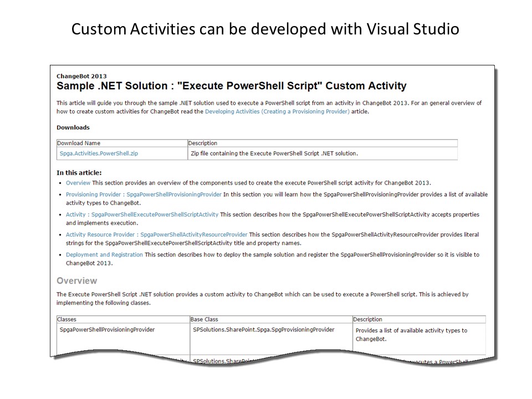Jump to the Overview section link
Image resolution: width=532 pixels, height=399 pixels.
click(78, 183)
